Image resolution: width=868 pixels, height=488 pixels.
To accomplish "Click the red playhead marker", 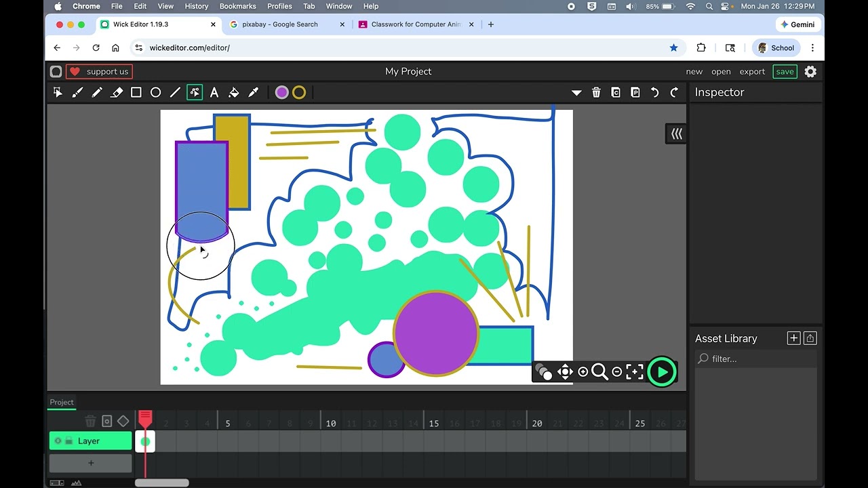I will (x=145, y=419).
